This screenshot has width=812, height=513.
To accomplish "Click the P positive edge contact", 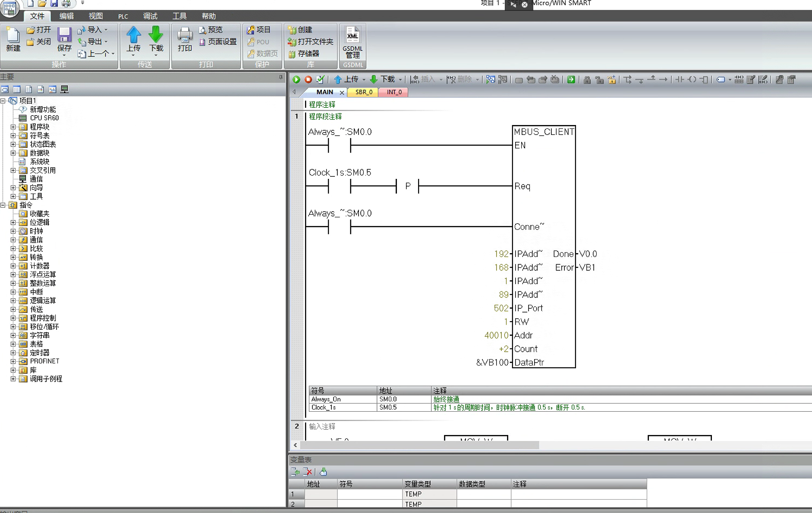I will click(x=408, y=186).
